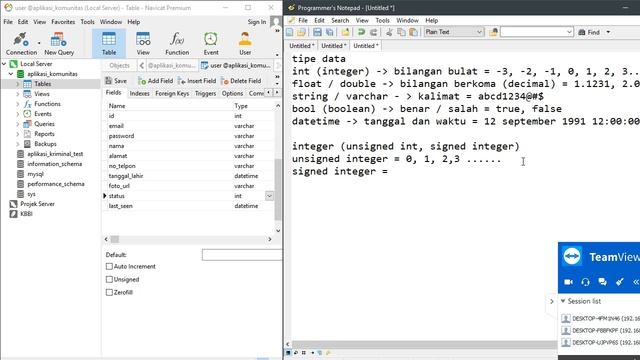
Task: Click Redo icon in Programmer's Notepad
Action: 373,32
